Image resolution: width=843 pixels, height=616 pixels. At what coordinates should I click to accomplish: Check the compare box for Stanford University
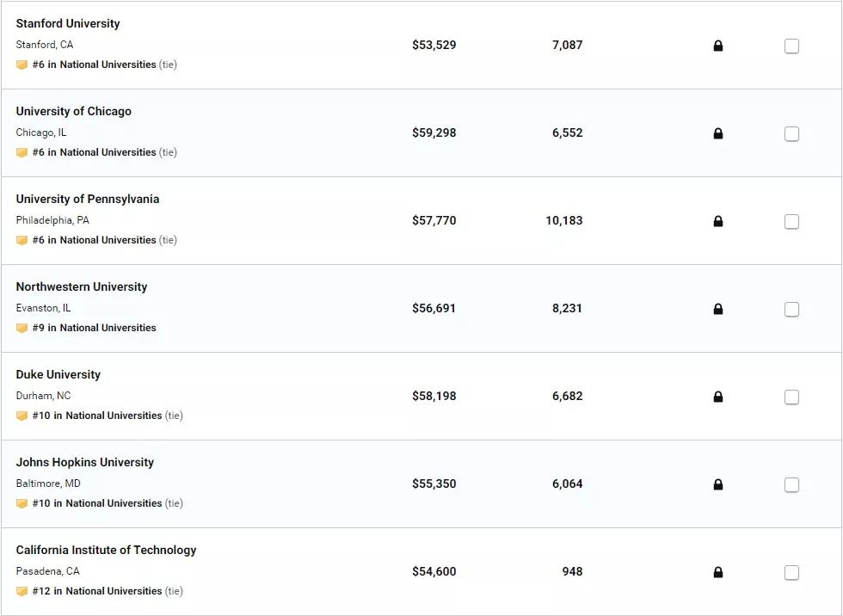(x=791, y=46)
